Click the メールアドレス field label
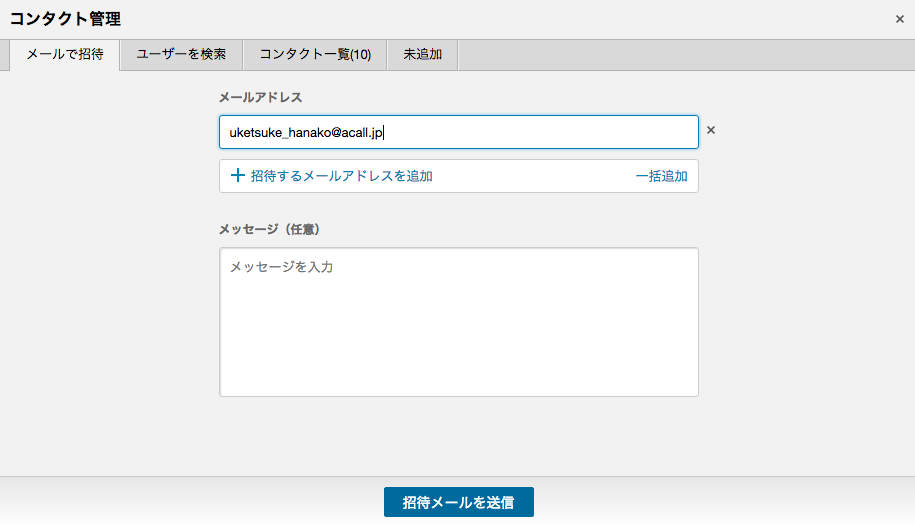 pos(260,97)
